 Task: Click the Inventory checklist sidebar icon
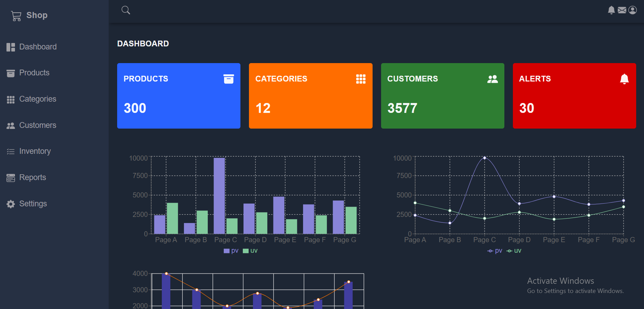coord(11,151)
